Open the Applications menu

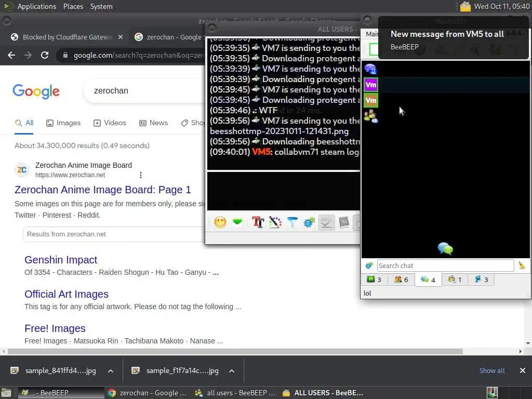pyautogui.click(x=37, y=6)
